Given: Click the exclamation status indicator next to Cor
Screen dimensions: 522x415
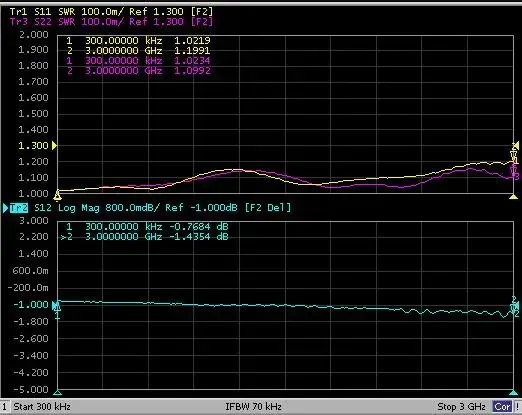Looking at the screenshot, I should coord(517,407).
